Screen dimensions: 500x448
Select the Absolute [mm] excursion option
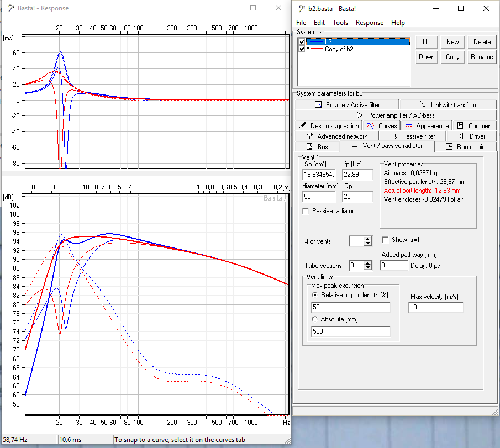315,319
